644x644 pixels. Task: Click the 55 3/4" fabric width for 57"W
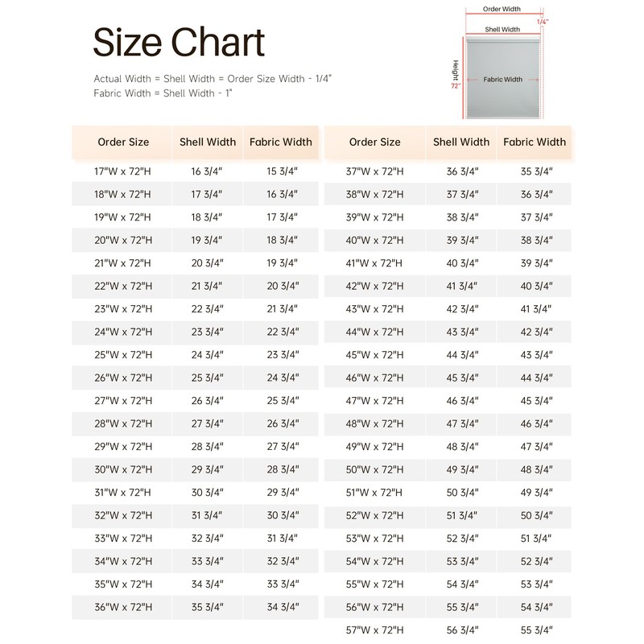(535, 630)
